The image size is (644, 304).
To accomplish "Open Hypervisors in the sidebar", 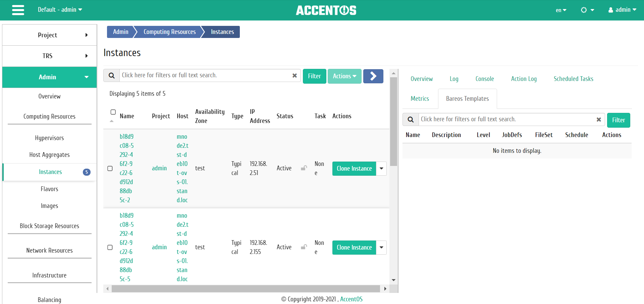I will [50, 138].
